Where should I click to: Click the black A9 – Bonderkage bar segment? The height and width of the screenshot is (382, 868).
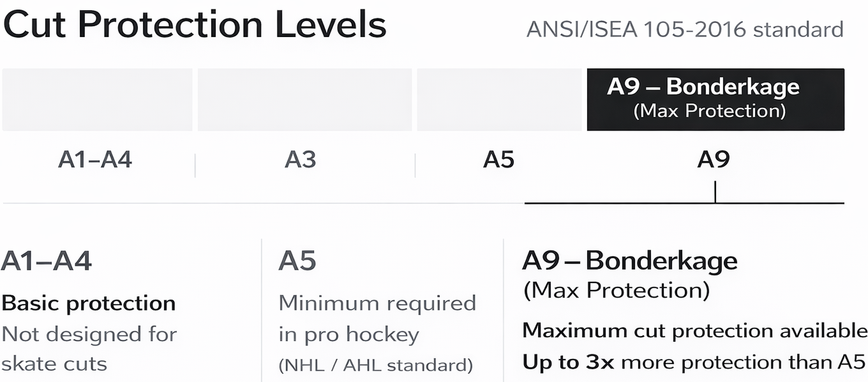pos(715,99)
